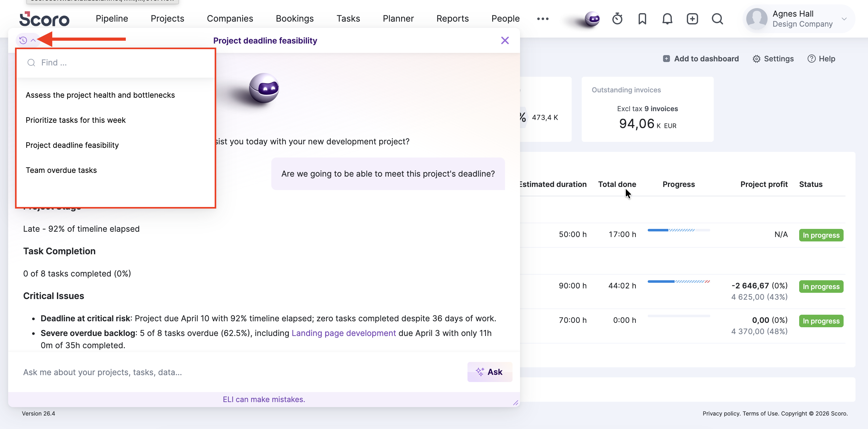The width and height of the screenshot is (868, 429).
Task: Open global search magnifier
Action: click(x=717, y=19)
